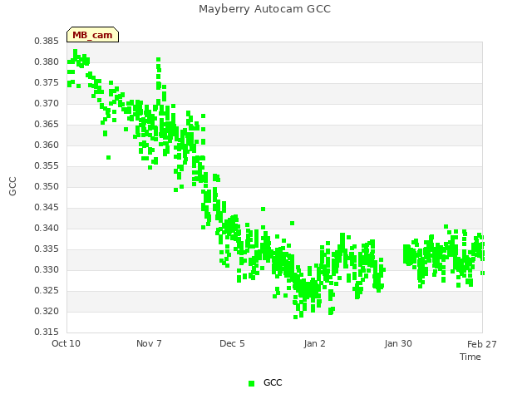532x399 pixels.
Task: Click the 0.320 y-axis tick label
Action: (47, 311)
